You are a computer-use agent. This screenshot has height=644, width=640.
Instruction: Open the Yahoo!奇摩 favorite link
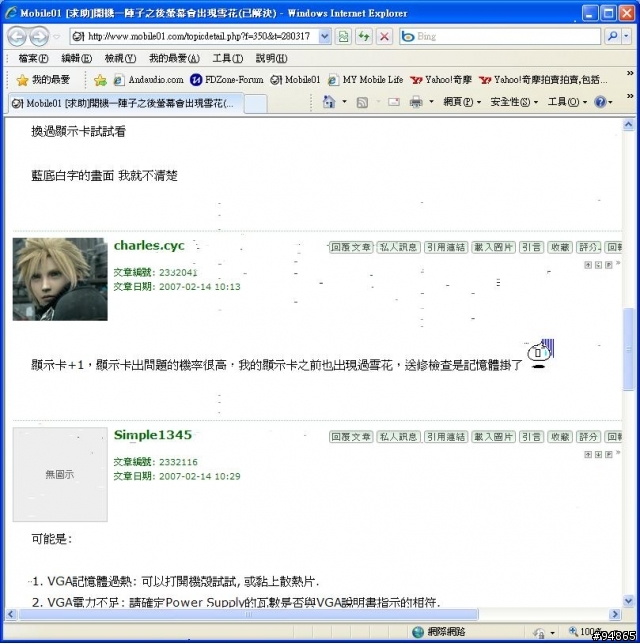(441, 80)
